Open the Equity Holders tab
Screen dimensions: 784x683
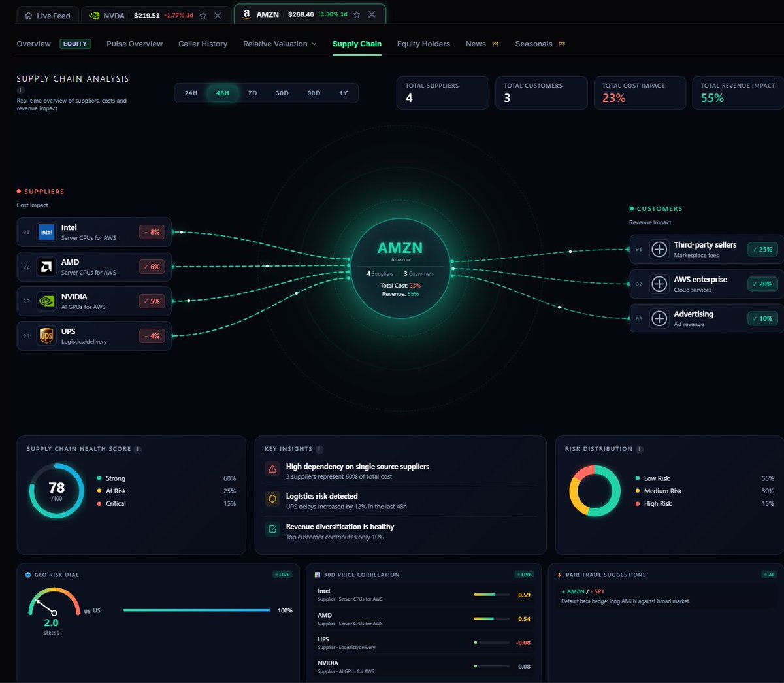[423, 44]
